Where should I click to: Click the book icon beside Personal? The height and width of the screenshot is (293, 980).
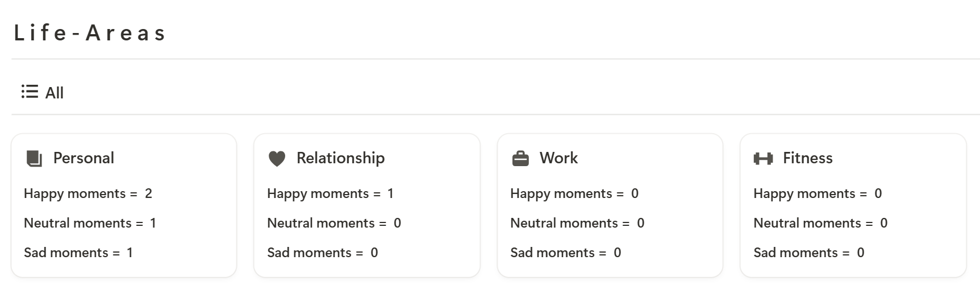pyautogui.click(x=34, y=159)
